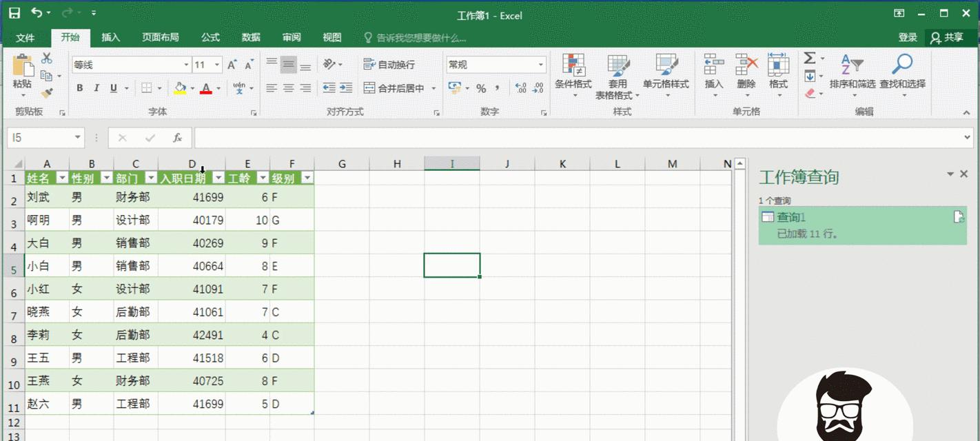Click the 登录 sign-in link
Viewport: 980px width, 441px height.
908,38
